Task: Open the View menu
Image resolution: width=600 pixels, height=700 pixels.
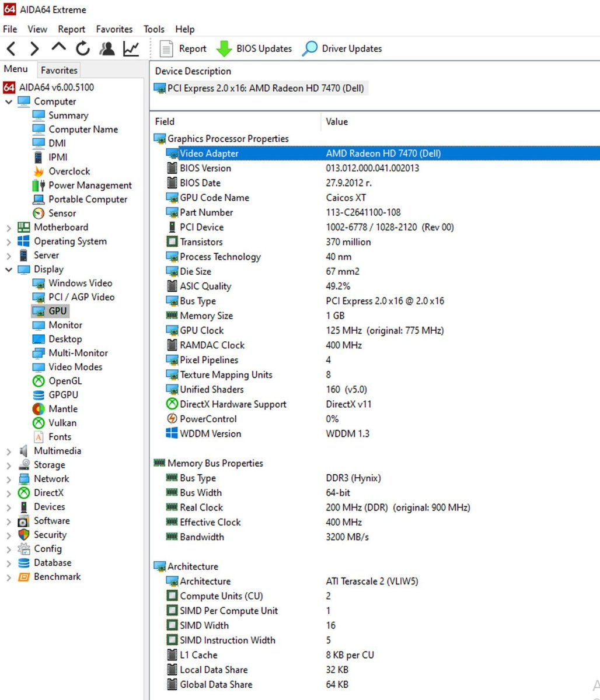Action: point(37,29)
